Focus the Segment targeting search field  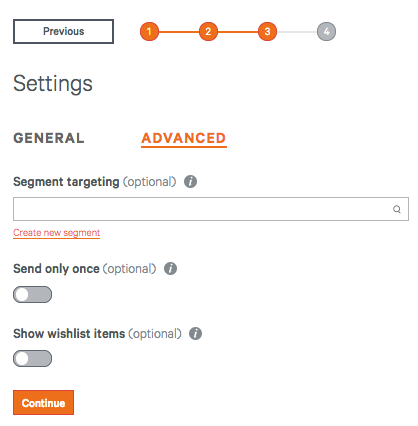coord(211,209)
